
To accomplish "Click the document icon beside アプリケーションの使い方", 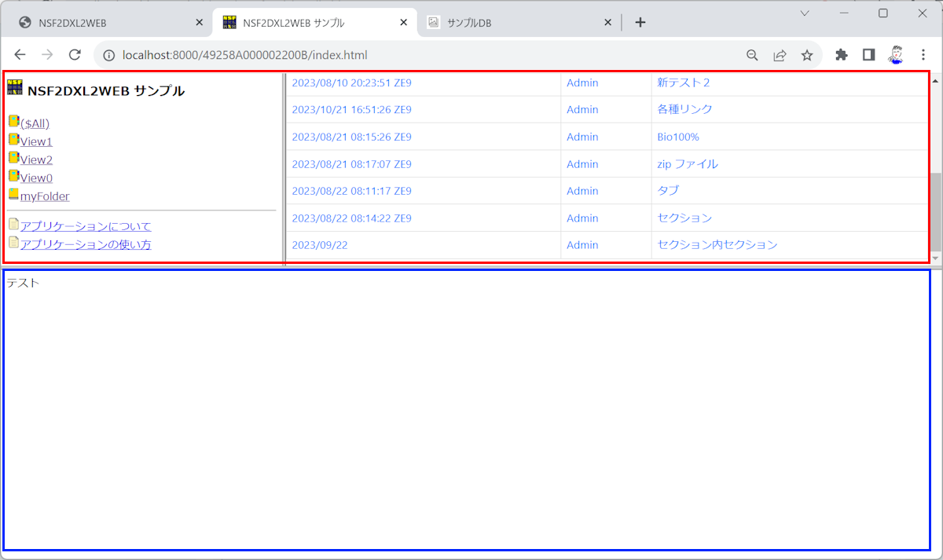I will point(14,242).
